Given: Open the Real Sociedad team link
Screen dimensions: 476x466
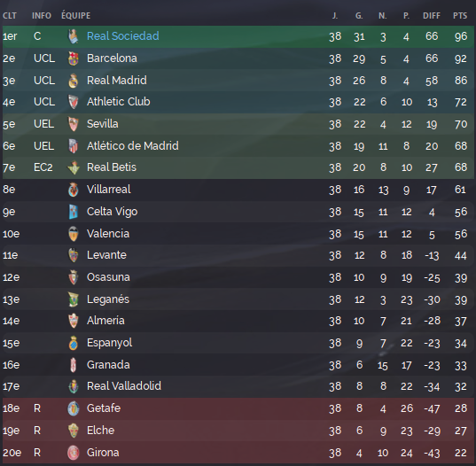Looking at the screenshot, I should (122, 36).
